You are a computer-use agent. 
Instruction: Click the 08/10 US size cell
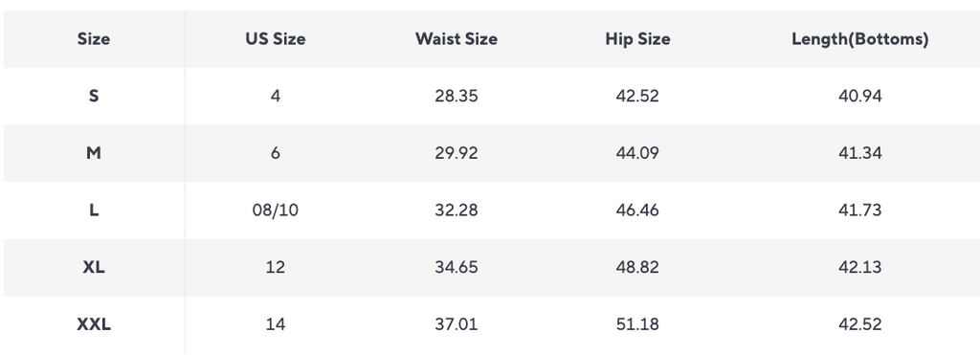[x=275, y=210]
